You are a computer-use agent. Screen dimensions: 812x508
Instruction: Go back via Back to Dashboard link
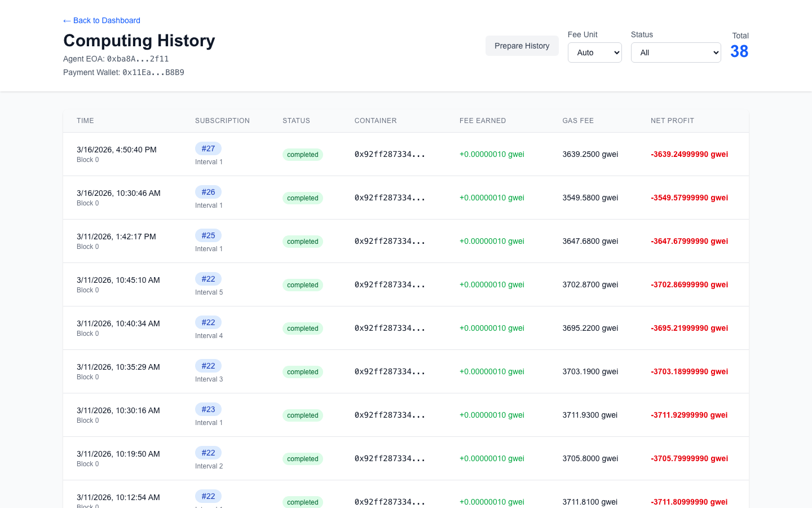(101, 20)
